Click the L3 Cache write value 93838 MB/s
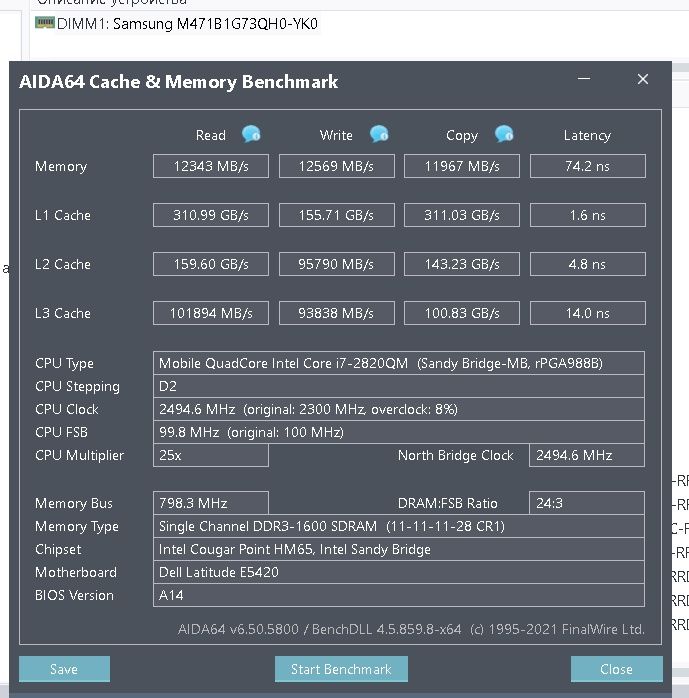The height and width of the screenshot is (698, 689). click(336, 313)
